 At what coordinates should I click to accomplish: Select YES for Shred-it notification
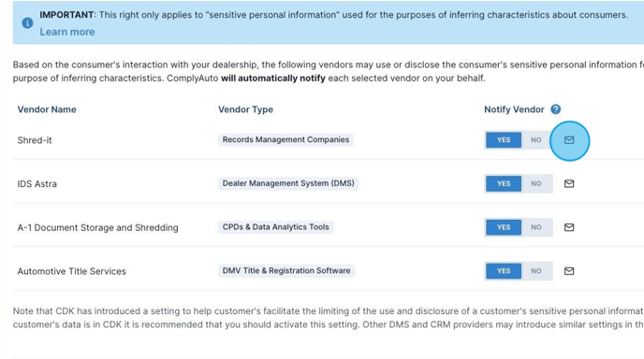504,140
